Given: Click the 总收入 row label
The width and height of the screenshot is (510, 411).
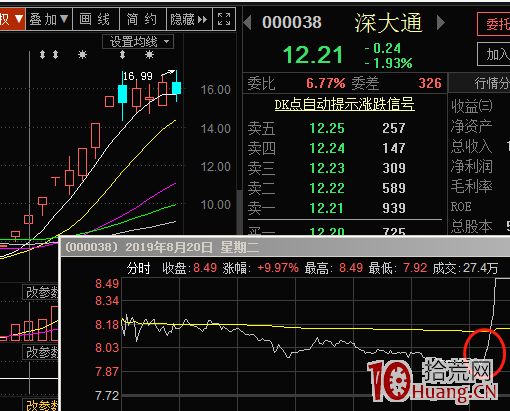Looking at the screenshot, I should [x=472, y=146].
